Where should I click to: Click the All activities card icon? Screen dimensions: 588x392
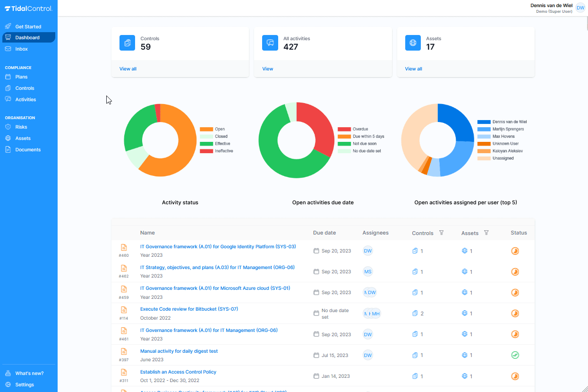click(270, 43)
